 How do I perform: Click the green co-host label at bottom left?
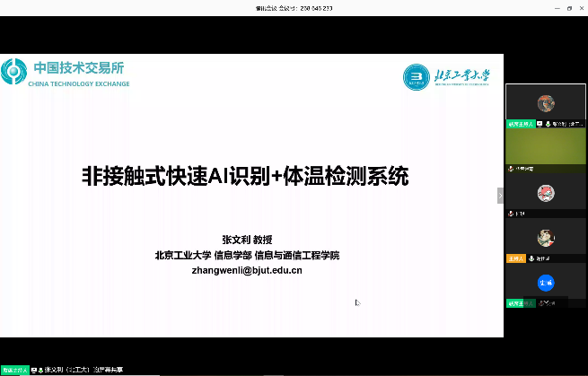[14, 370]
